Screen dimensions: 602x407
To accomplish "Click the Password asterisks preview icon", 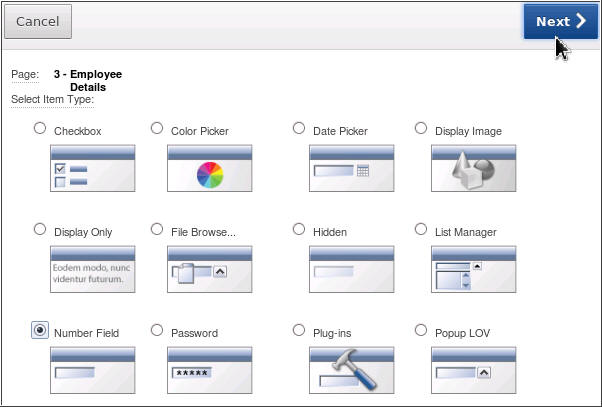I will tap(209, 369).
